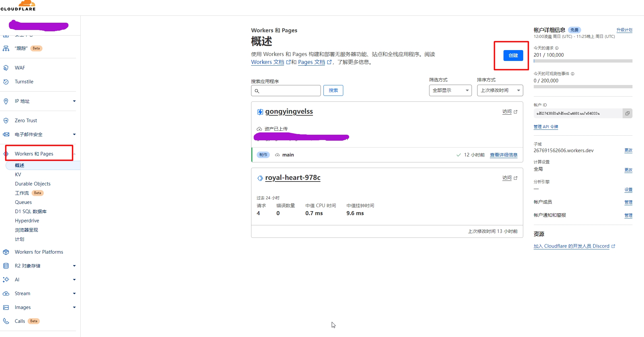Viewport: 644px width, 337px height.
Task: Focus the 搜索应用程序 input field
Action: click(x=286, y=91)
